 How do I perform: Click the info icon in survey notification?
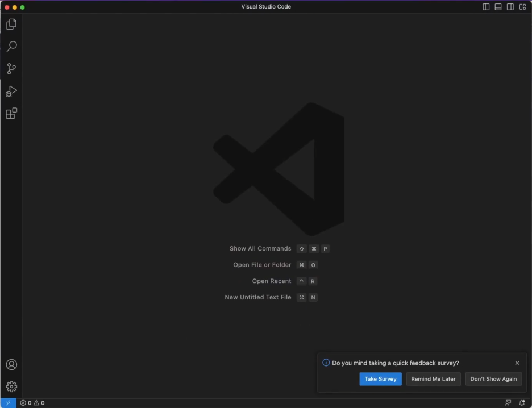pyautogui.click(x=326, y=363)
